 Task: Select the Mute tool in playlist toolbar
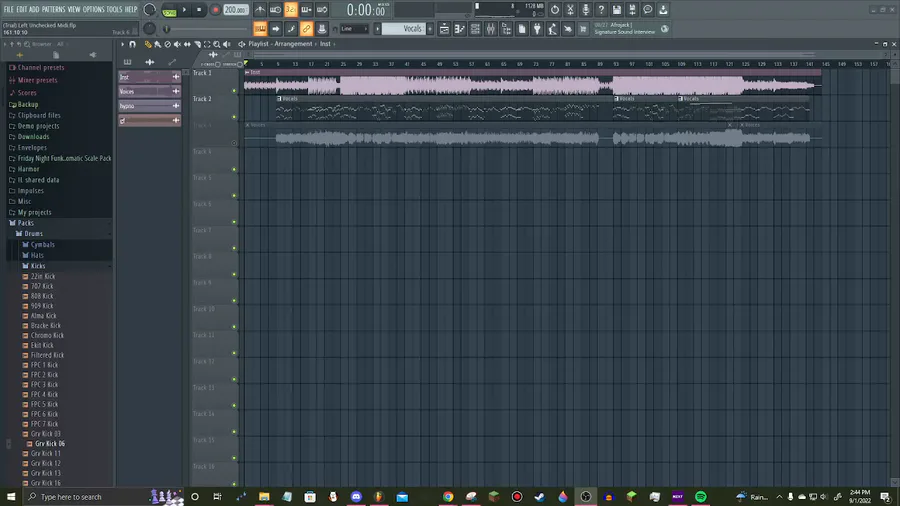pos(177,44)
